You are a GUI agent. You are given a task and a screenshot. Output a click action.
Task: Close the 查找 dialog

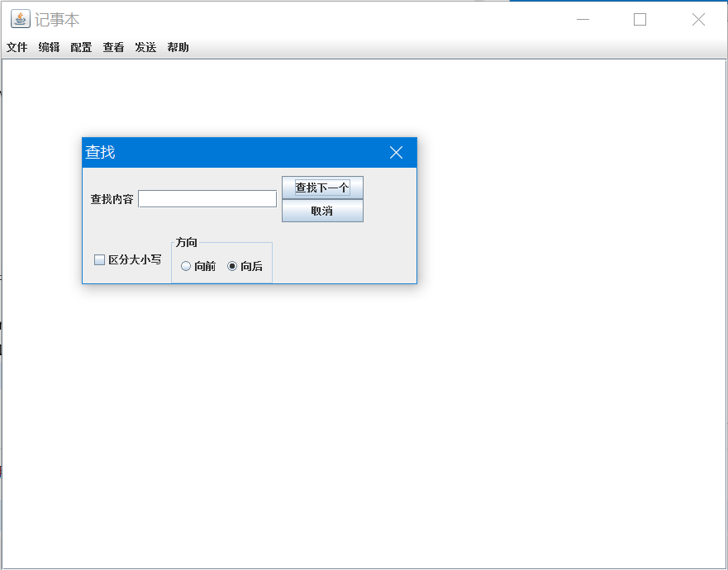pos(395,152)
